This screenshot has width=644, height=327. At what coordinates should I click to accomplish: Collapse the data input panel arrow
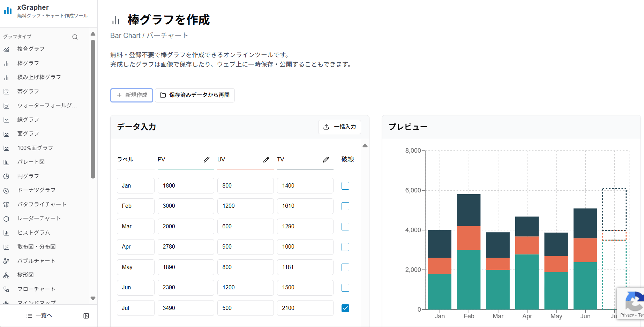(365, 145)
